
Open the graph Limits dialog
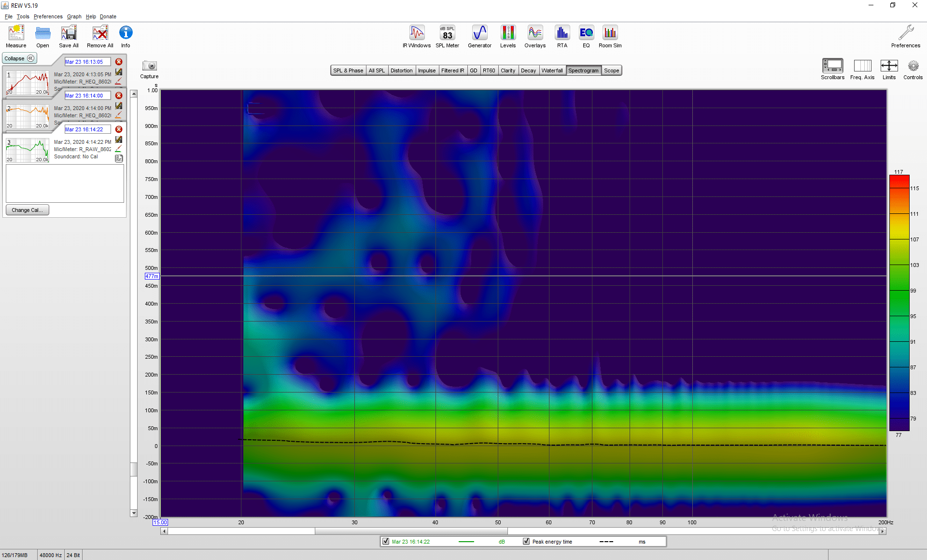(x=889, y=69)
